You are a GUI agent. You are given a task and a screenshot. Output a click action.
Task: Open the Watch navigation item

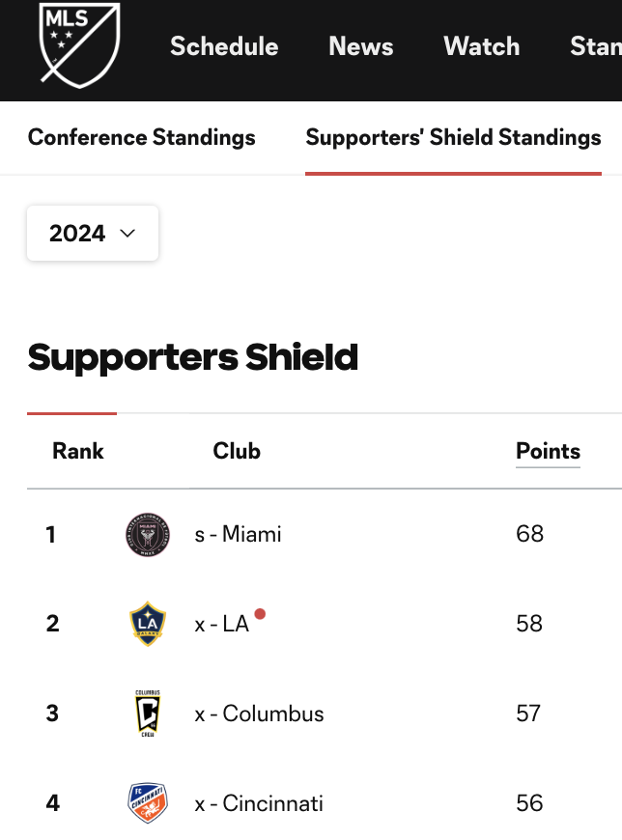tap(481, 46)
